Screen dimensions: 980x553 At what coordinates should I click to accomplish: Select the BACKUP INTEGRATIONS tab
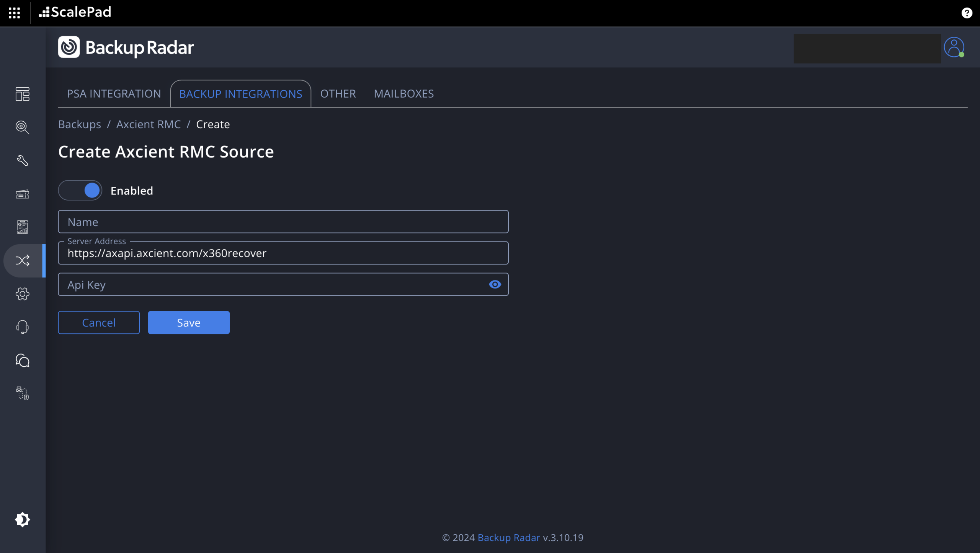[x=240, y=94]
